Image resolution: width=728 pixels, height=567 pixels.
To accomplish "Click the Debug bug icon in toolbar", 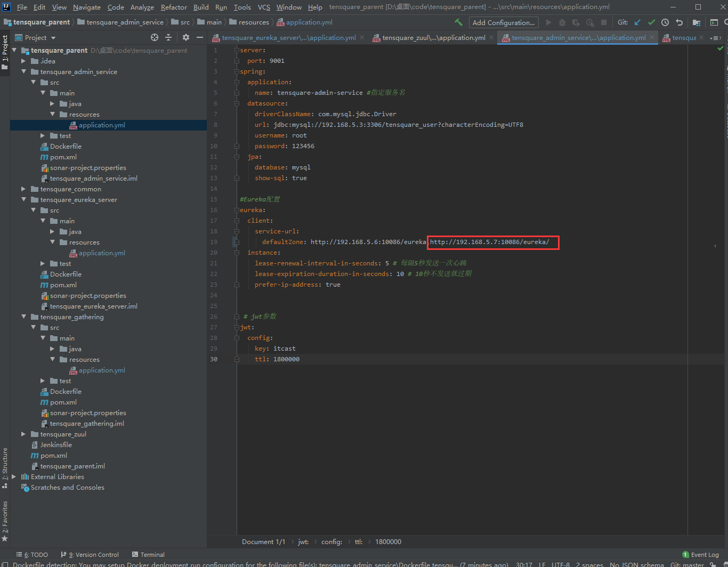I will point(562,22).
